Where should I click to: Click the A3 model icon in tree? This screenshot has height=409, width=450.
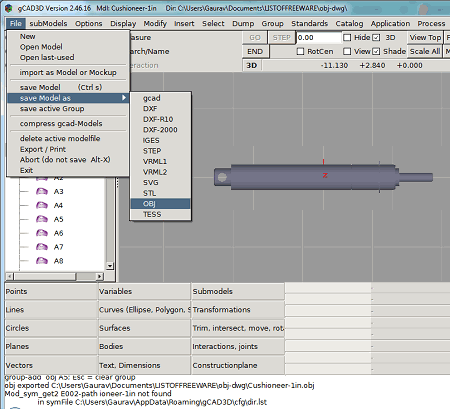pyautogui.click(x=42, y=191)
